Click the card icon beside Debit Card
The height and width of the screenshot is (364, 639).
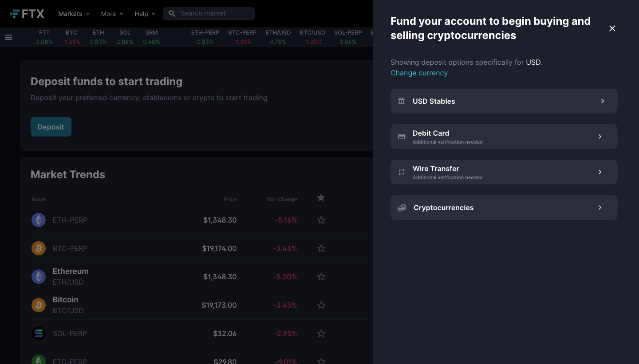(x=402, y=137)
